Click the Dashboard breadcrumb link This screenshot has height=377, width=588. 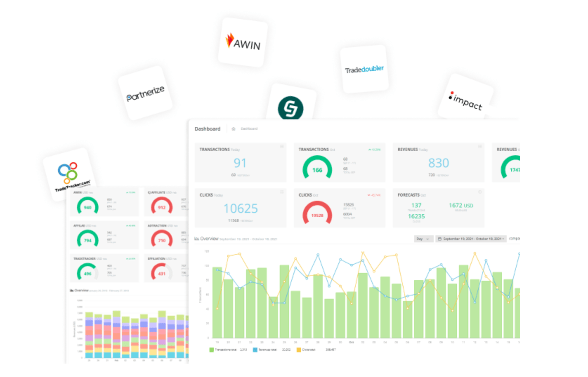[249, 129]
